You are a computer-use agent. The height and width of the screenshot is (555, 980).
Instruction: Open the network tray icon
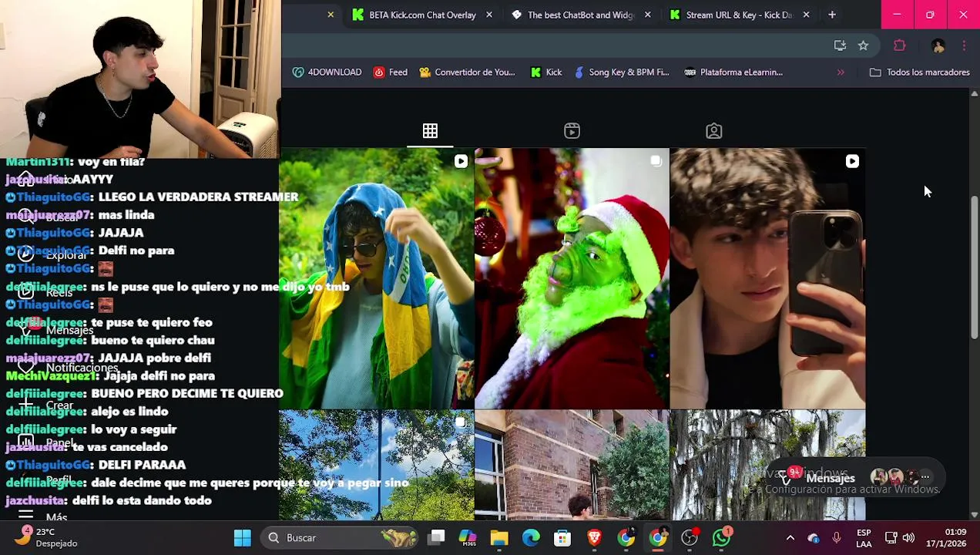[891, 538]
